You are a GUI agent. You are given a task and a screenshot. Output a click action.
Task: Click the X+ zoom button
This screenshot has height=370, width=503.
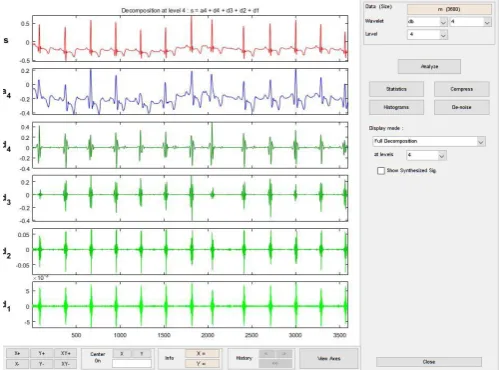[17, 353]
